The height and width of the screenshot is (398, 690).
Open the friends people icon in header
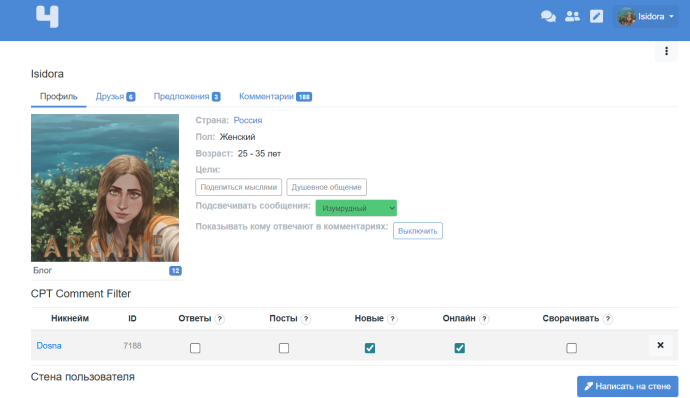pyautogui.click(x=572, y=16)
